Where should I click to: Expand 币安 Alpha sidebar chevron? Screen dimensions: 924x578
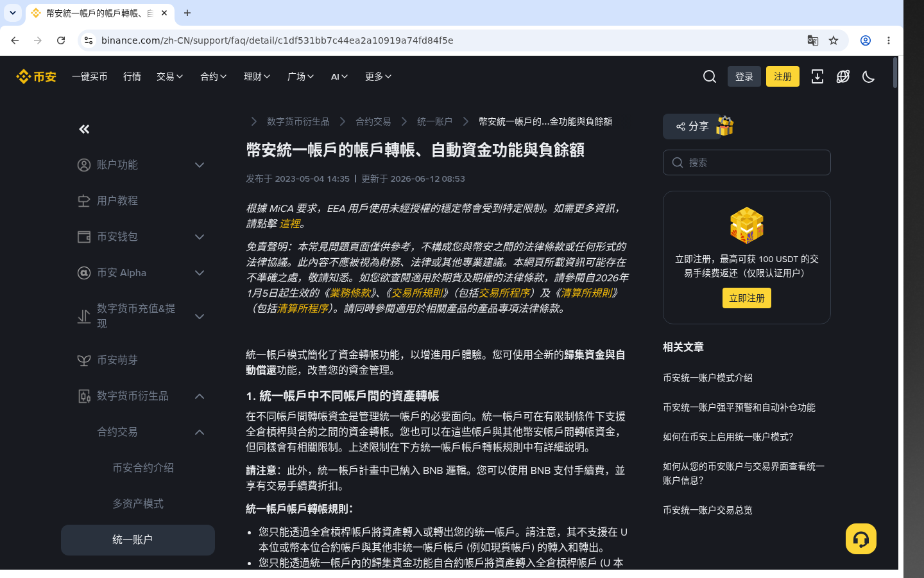pyautogui.click(x=200, y=273)
